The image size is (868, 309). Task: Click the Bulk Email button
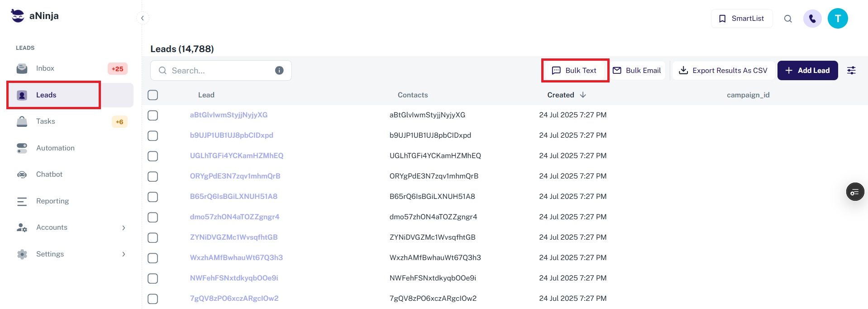tap(637, 70)
